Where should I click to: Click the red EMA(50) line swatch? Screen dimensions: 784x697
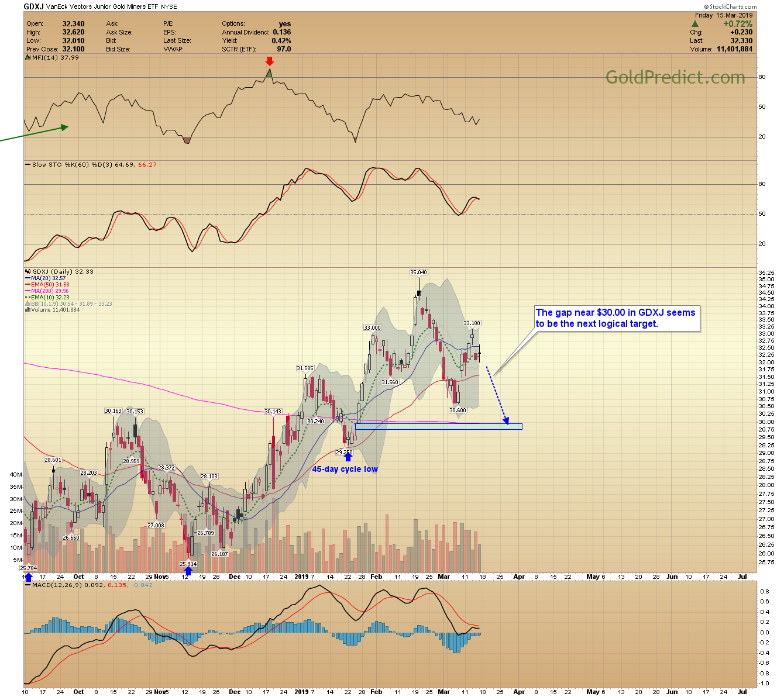(27, 285)
